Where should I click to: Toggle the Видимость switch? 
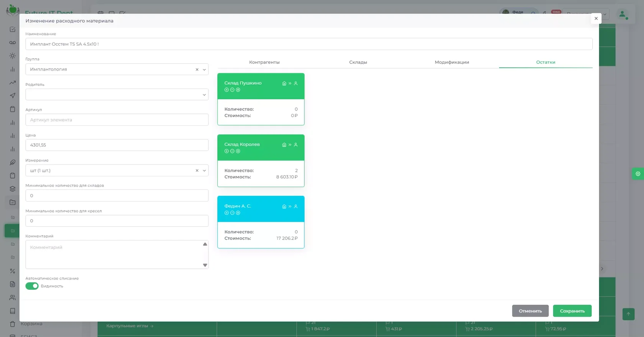(x=32, y=286)
